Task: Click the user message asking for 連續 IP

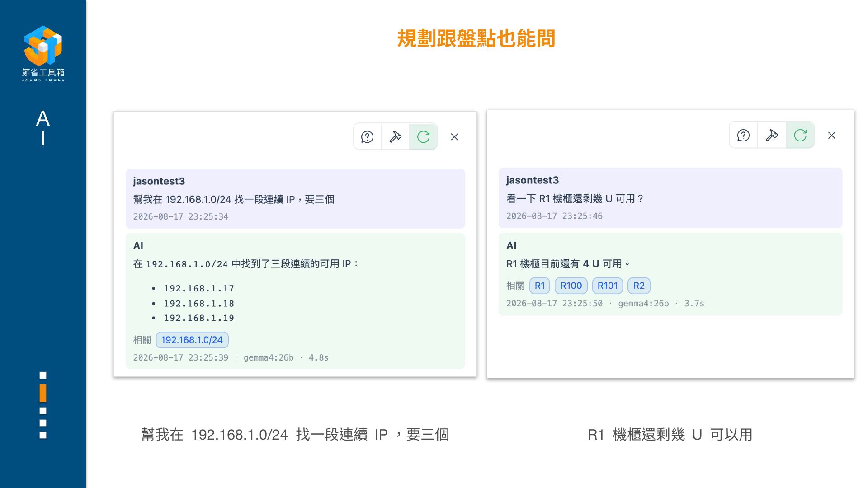Action: (234, 199)
